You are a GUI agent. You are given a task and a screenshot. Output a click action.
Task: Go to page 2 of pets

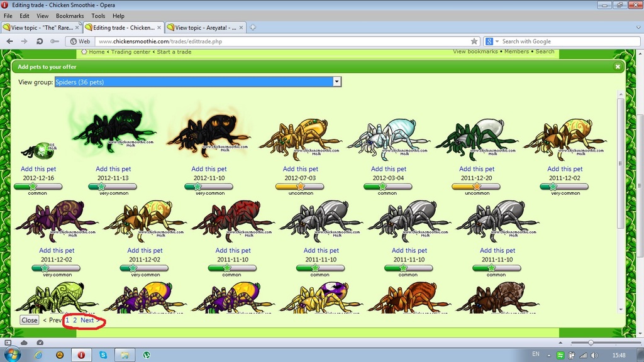click(x=75, y=320)
